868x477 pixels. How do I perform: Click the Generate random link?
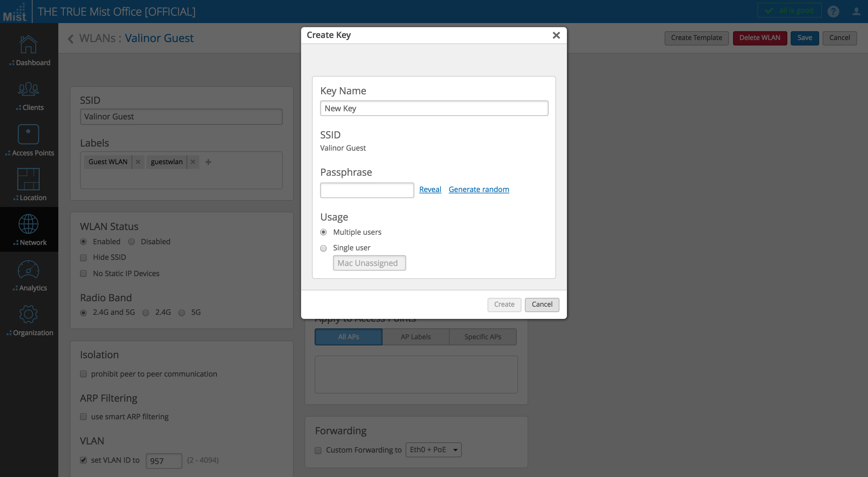[x=479, y=190]
